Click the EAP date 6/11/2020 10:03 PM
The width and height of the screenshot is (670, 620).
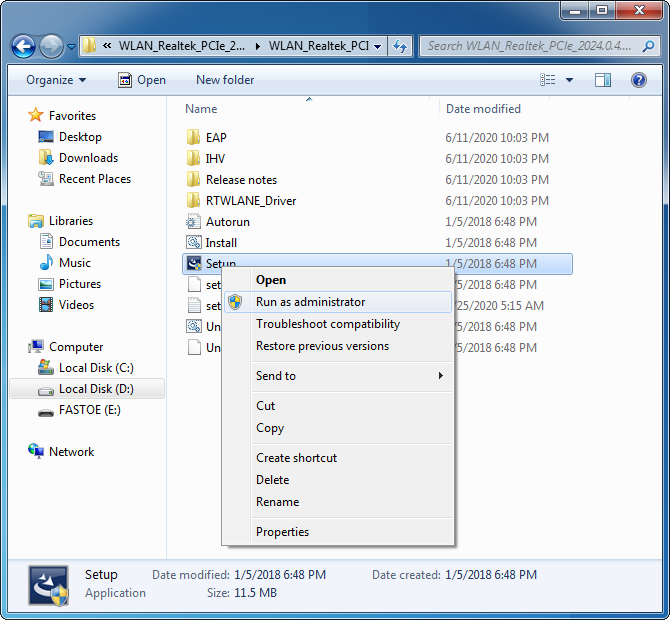click(x=497, y=137)
